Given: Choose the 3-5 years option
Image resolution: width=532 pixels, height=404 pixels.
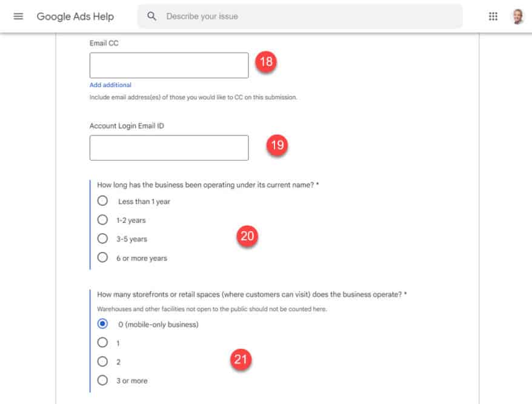Looking at the screenshot, I should point(102,239).
